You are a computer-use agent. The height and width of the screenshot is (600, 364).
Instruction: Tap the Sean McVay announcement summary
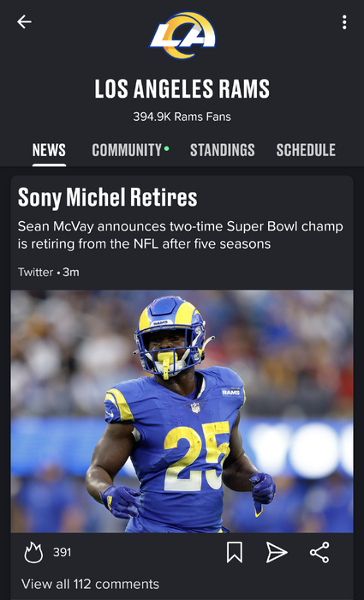click(x=181, y=235)
